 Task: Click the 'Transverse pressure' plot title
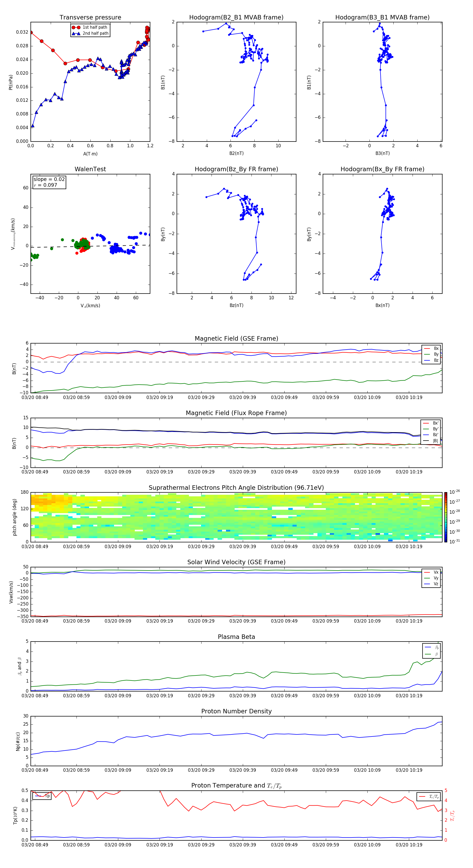[x=90, y=18]
